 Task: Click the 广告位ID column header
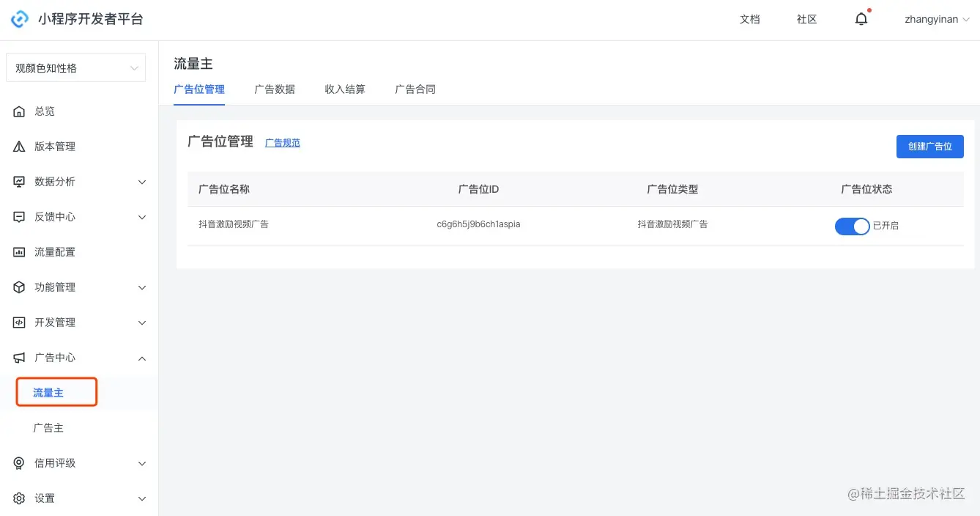click(479, 189)
